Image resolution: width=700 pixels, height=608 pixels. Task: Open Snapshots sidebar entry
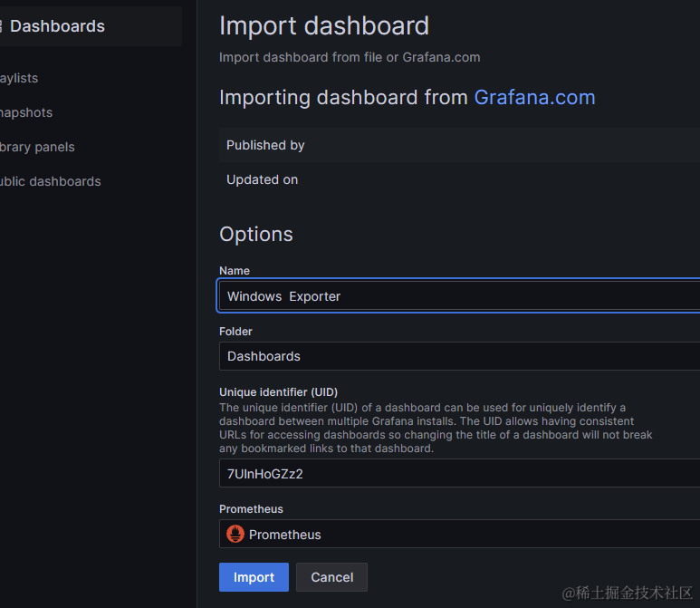[x=26, y=112]
